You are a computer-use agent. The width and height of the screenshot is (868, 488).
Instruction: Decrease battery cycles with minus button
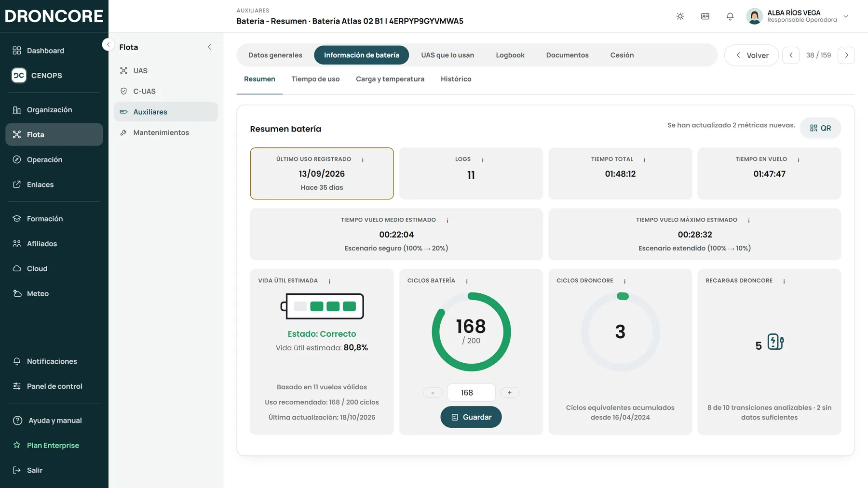coord(433,393)
